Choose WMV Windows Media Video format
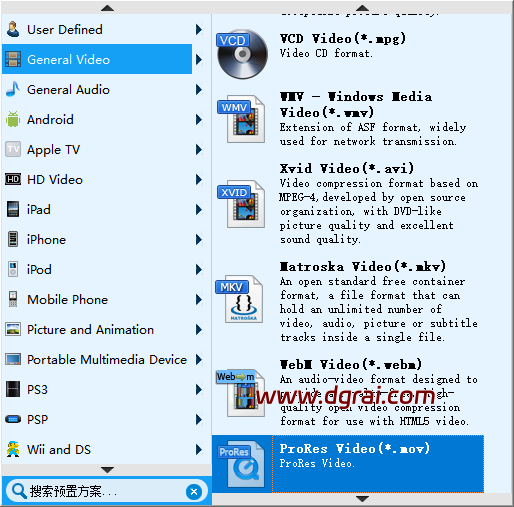The image size is (514, 507). [348, 120]
